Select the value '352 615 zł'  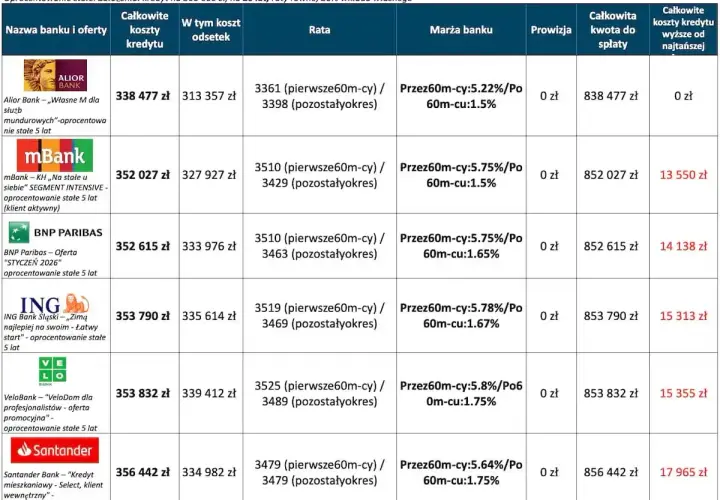(142, 246)
